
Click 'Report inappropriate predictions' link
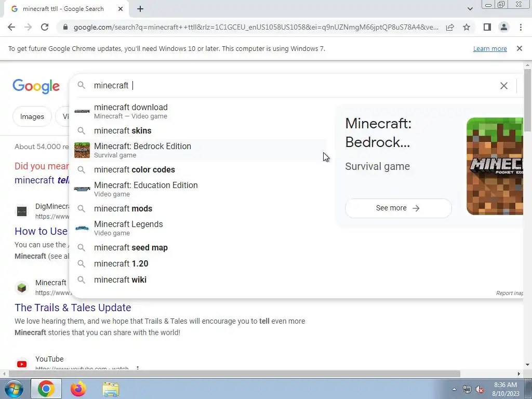[x=509, y=293]
